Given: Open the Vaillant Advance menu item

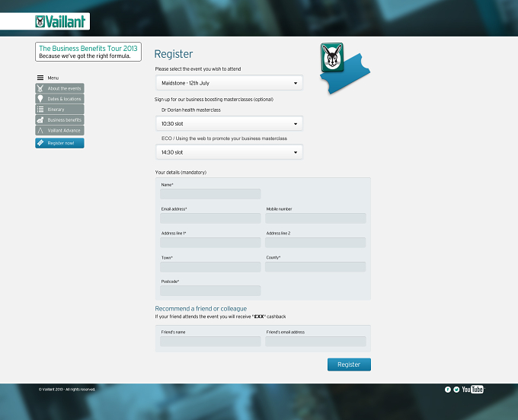Looking at the screenshot, I should click(x=59, y=130).
